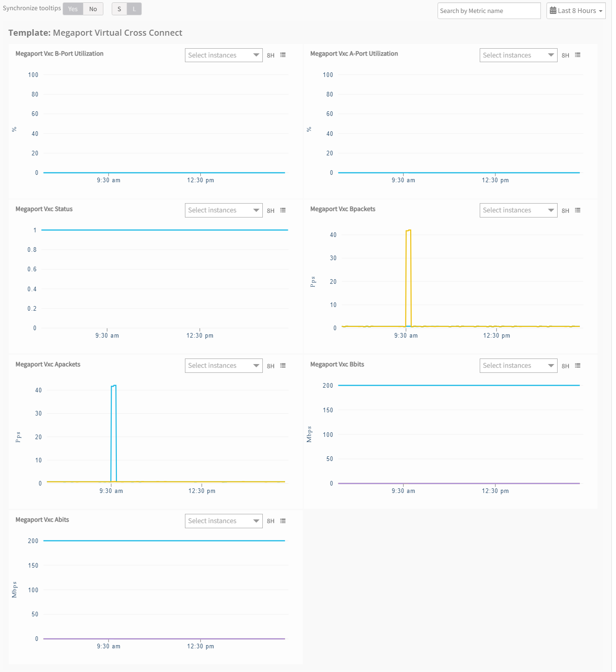Open list menu icon for Vxc Abits chart

coord(283,521)
